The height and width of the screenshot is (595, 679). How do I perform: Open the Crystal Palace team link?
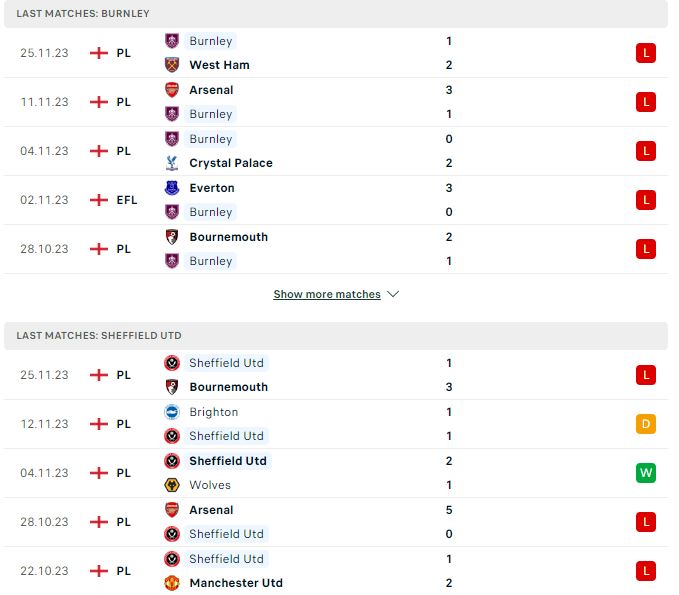pyautogui.click(x=231, y=163)
